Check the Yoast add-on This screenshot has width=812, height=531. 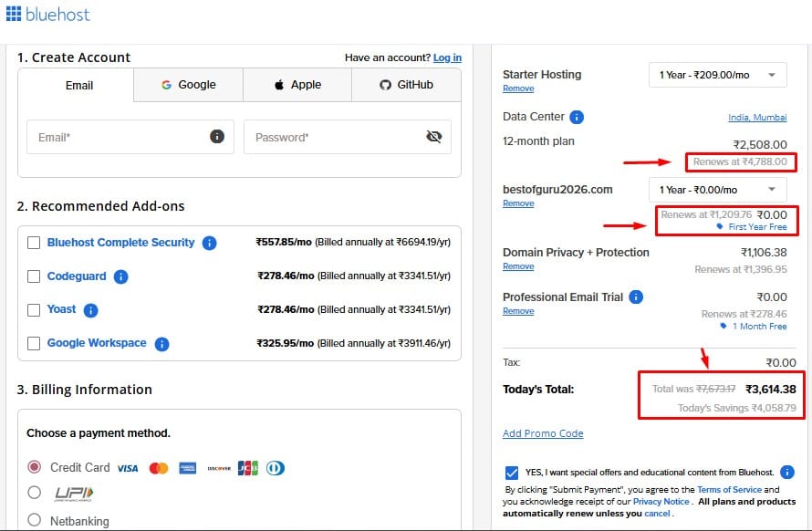click(34, 310)
